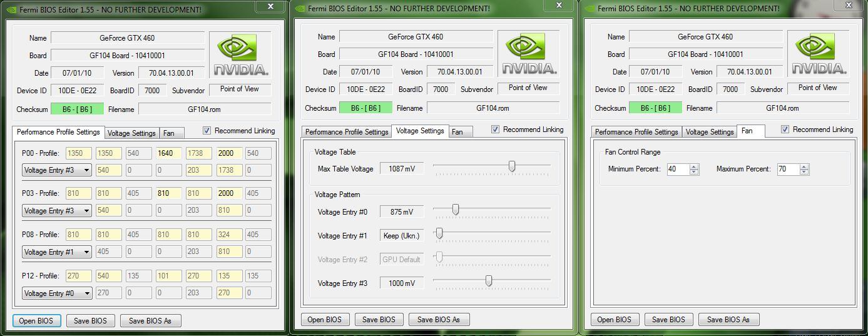Open the P03 profile voltage entry dropdown
The image size is (868, 336).
click(57, 211)
